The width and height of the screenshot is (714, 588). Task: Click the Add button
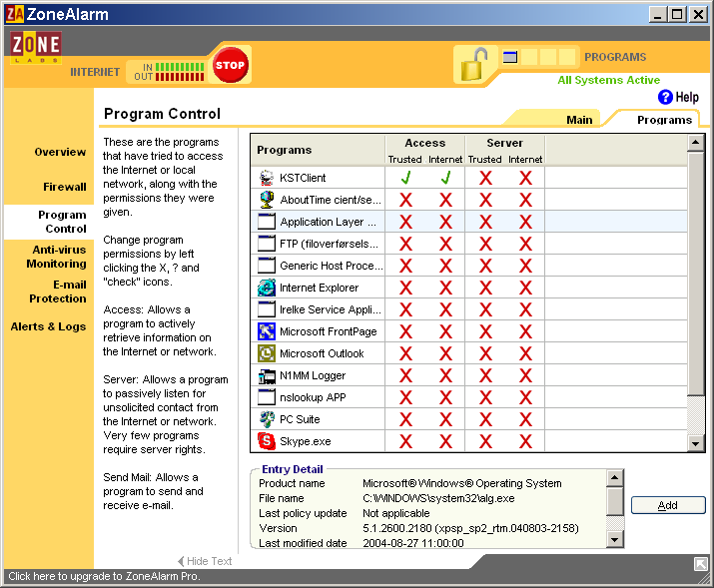click(668, 505)
